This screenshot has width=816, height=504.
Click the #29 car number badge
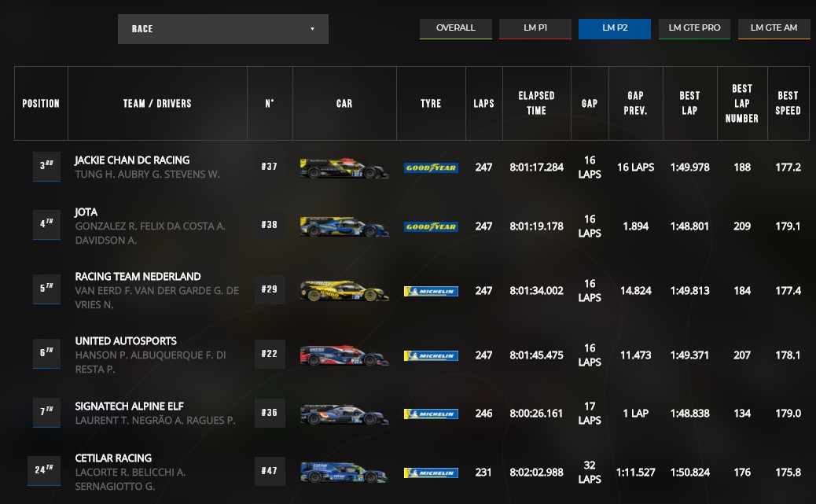[270, 289]
